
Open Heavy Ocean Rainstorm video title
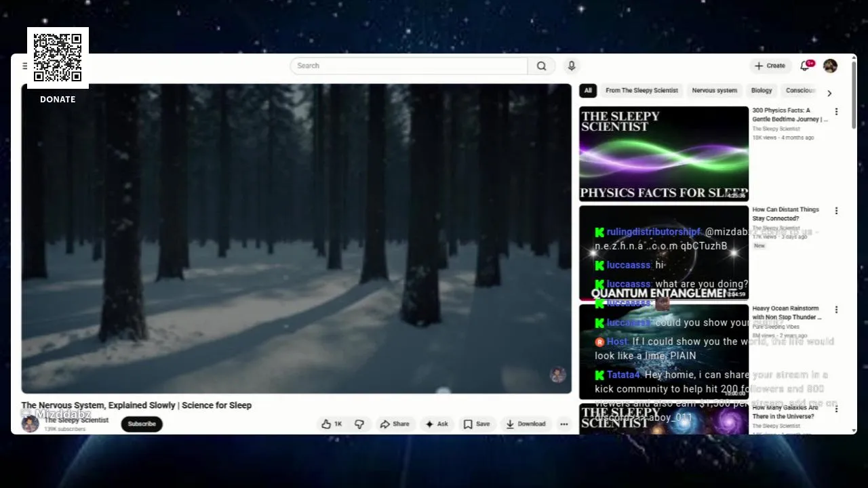[787, 312]
